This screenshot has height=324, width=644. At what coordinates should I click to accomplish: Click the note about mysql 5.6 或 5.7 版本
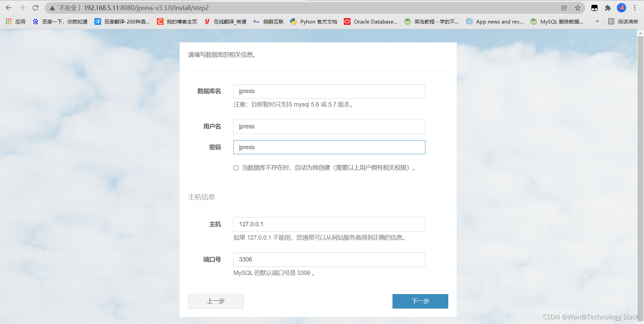[294, 105]
